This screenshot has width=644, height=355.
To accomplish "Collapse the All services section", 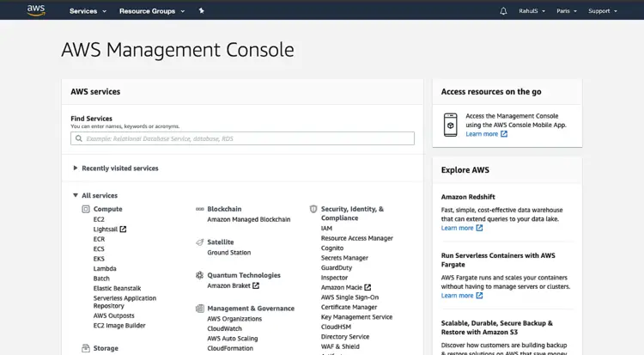I will coord(95,195).
